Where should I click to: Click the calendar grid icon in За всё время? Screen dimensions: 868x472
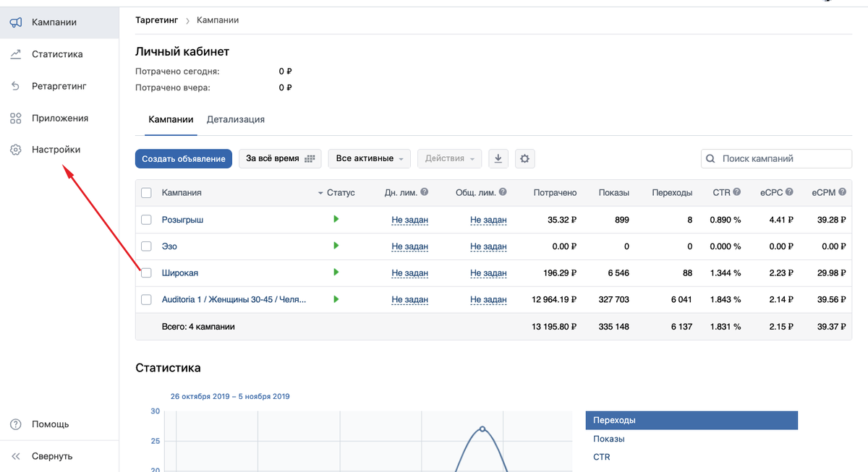pyautogui.click(x=311, y=158)
